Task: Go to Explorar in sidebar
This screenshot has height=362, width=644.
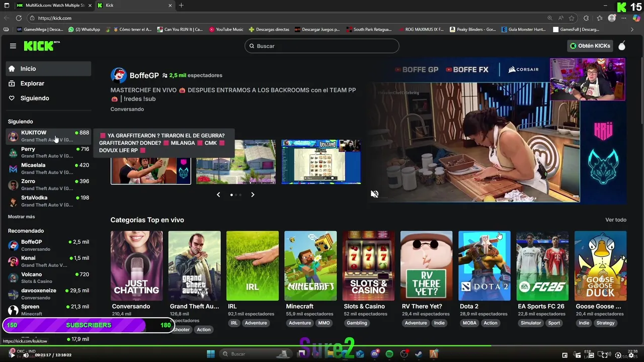Action: click(x=49, y=83)
